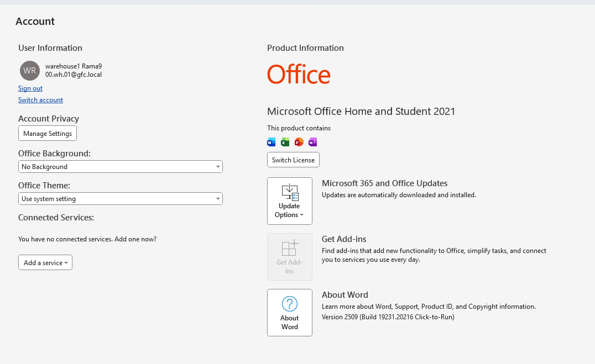The height and width of the screenshot is (364, 595).
Task: Click the Word app icon under product contents
Action: click(271, 142)
